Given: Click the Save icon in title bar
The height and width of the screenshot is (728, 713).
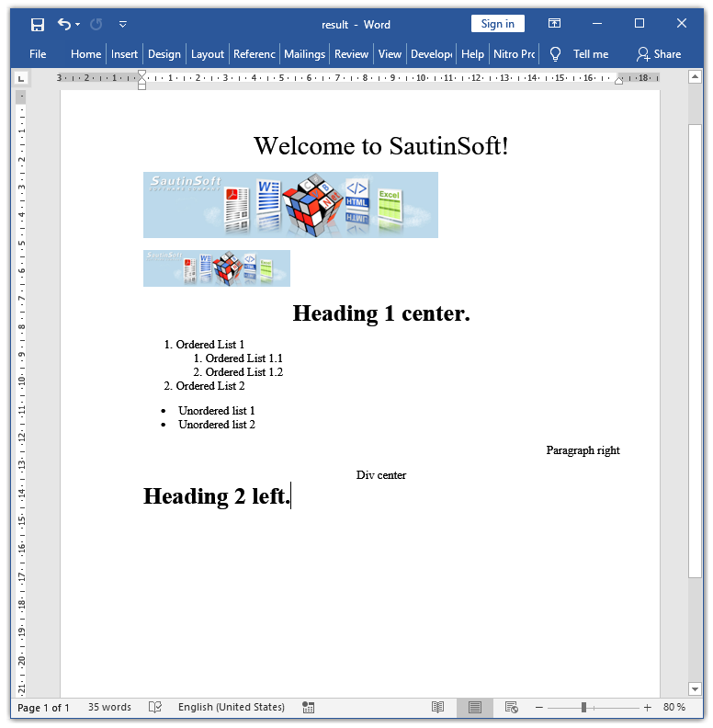Looking at the screenshot, I should click(37, 24).
